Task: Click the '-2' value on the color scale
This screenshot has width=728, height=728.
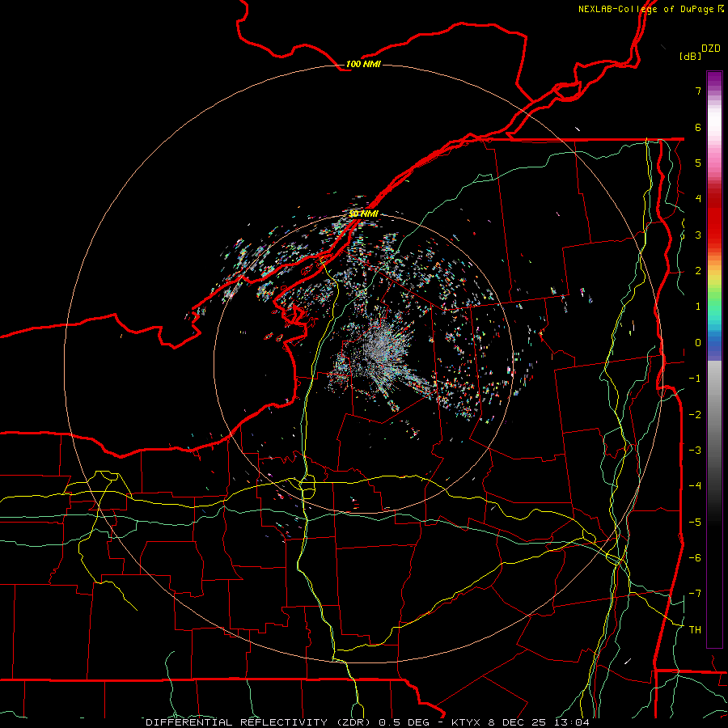Action: click(695, 415)
